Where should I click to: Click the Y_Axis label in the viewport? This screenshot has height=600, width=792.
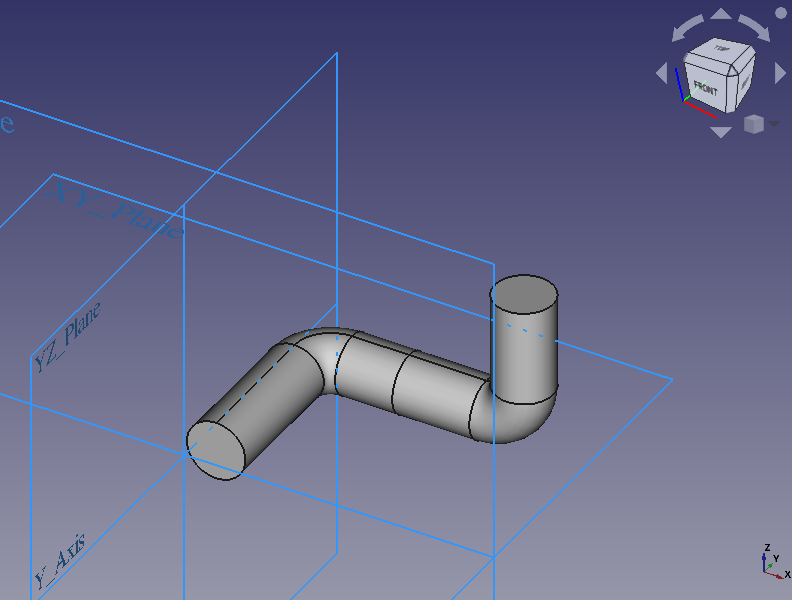60,562
